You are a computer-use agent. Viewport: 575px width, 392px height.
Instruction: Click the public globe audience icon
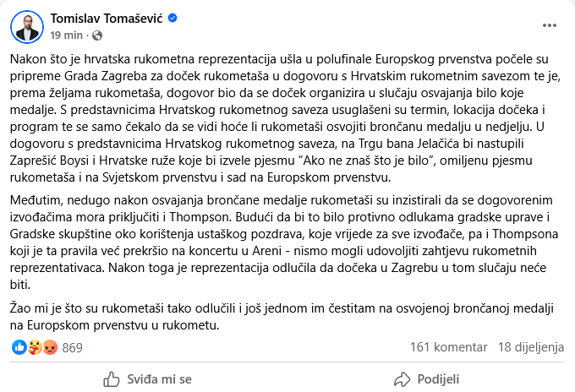[x=96, y=35]
